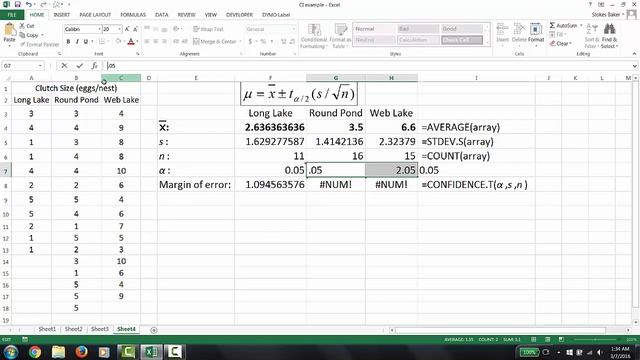The image size is (640, 360).
Task: Open Chrome from the taskbar
Action: click(x=35, y=352)
